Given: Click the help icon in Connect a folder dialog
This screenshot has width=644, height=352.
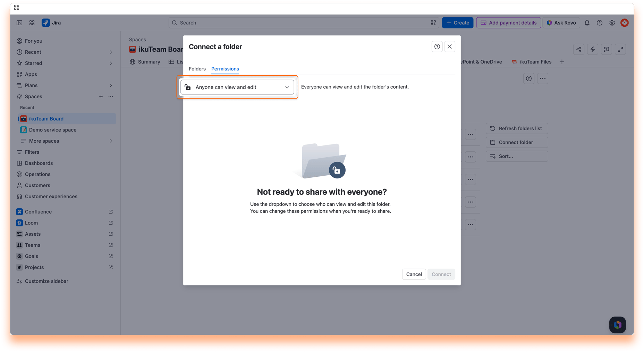Looking at the screenshot, I should coord(437,47).
